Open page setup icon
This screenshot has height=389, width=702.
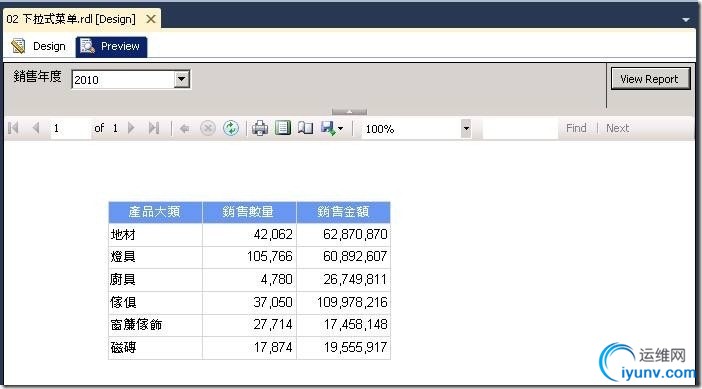click(305, 128)
